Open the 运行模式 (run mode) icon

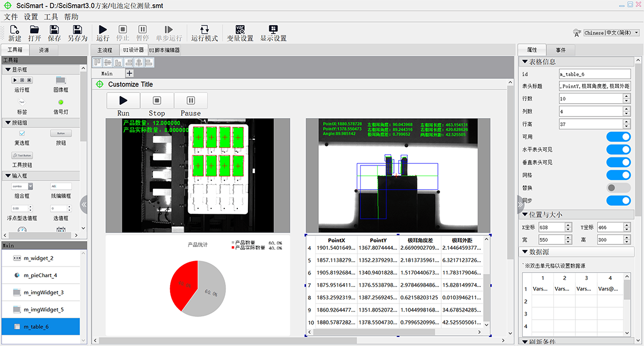click(204, 30)
